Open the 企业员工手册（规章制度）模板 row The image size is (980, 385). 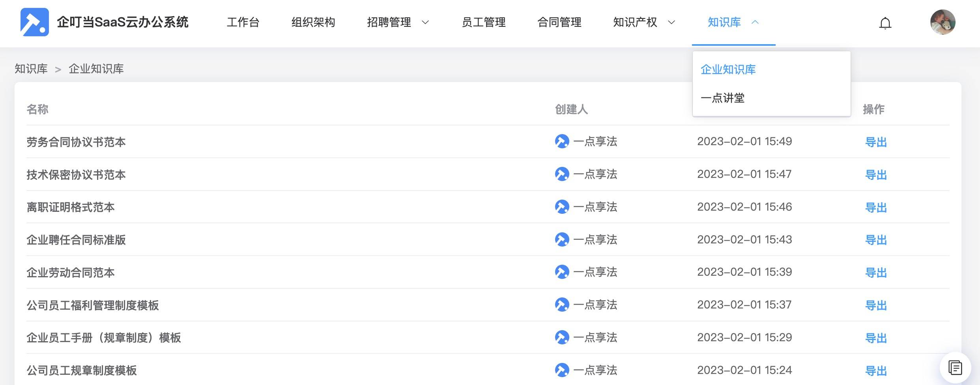click(x=488, y=338)
